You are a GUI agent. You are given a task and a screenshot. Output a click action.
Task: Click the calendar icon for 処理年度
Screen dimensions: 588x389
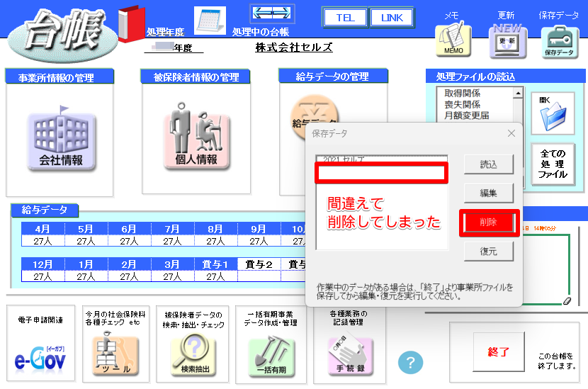click(210, 21)
